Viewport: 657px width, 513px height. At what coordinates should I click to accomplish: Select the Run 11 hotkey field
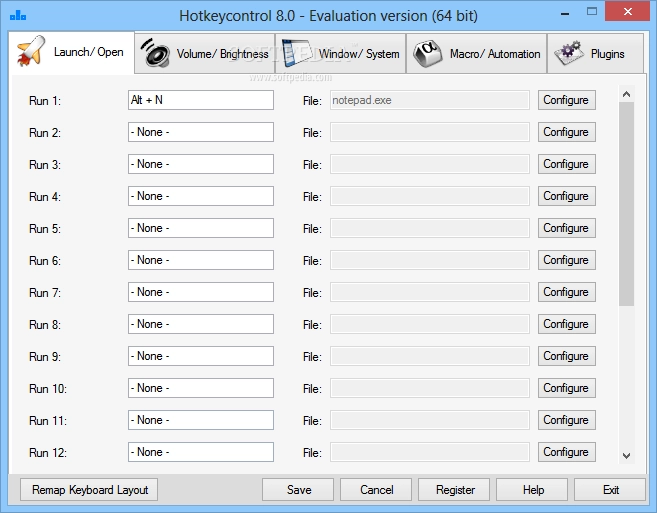201,420
